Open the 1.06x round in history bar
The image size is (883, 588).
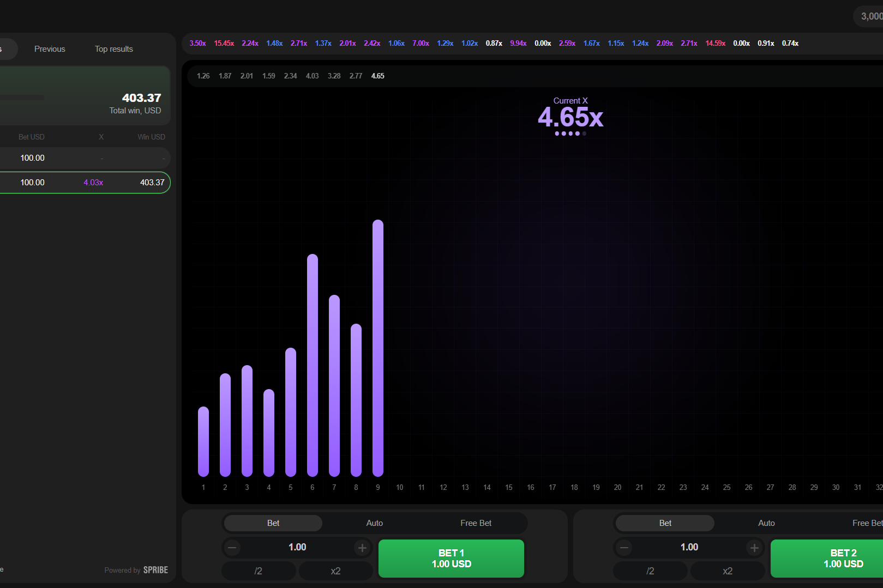tap(397, 43)
